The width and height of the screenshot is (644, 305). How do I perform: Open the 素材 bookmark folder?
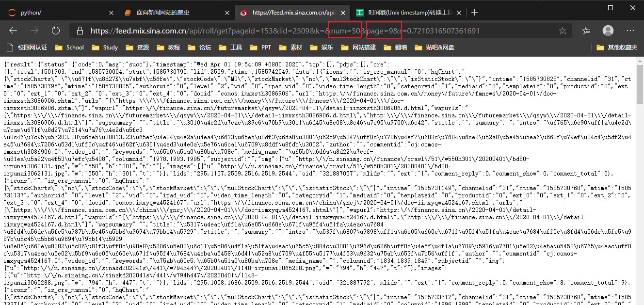point(291,48)
